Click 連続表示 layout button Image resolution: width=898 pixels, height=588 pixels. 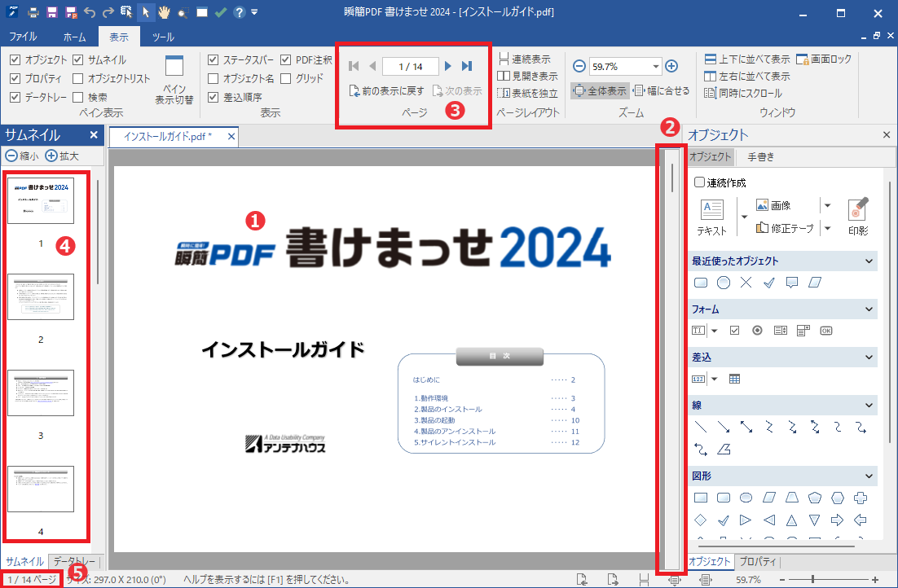tap(525, 59)
